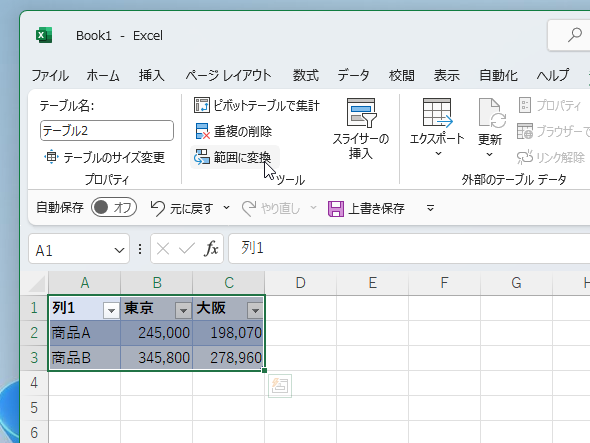Open redo history dropdown arrow
The image size is (590, 443).
[x=313, y=207]
